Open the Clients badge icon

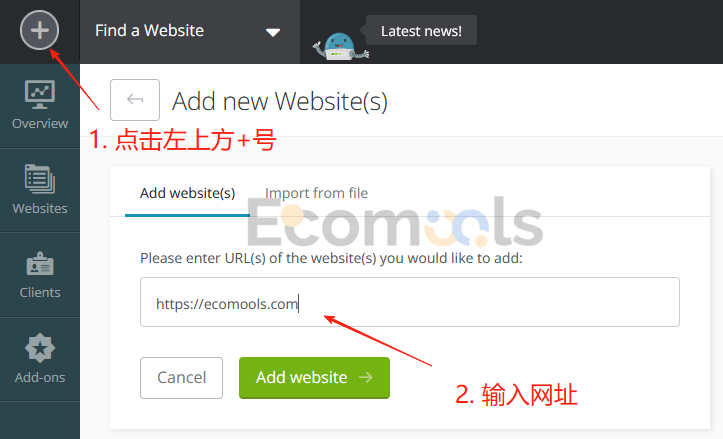[x=40, y=264]
